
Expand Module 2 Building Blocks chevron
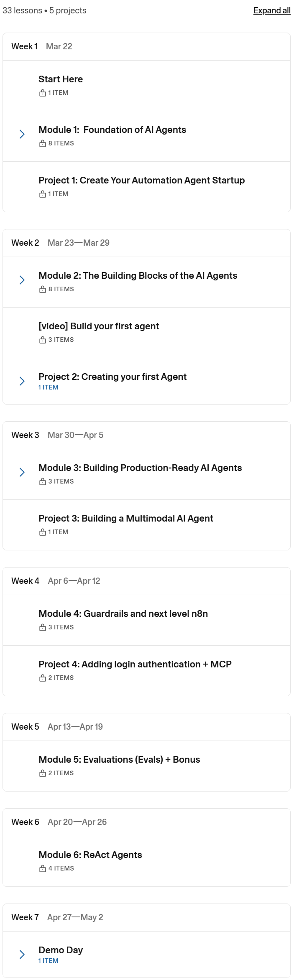tap(22, 280)
